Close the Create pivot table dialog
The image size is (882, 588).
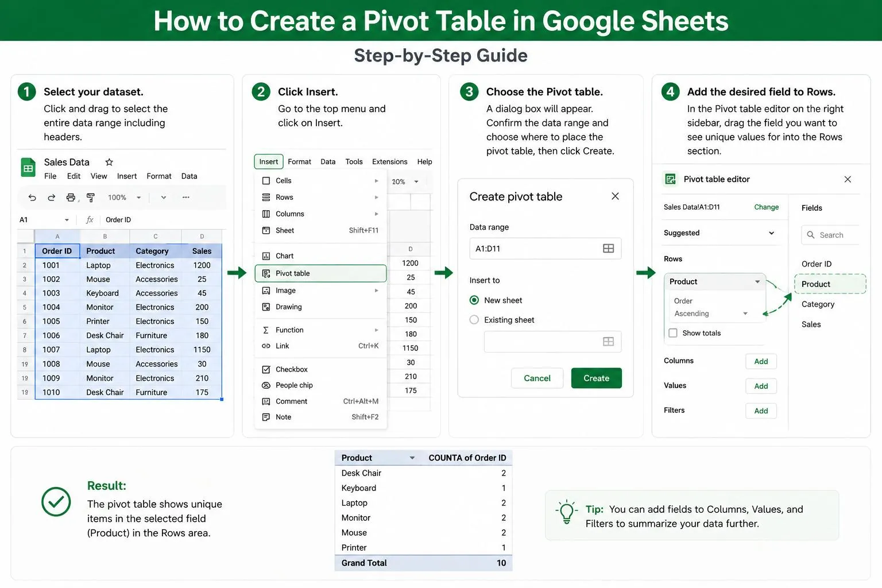[x=615, y=196]
